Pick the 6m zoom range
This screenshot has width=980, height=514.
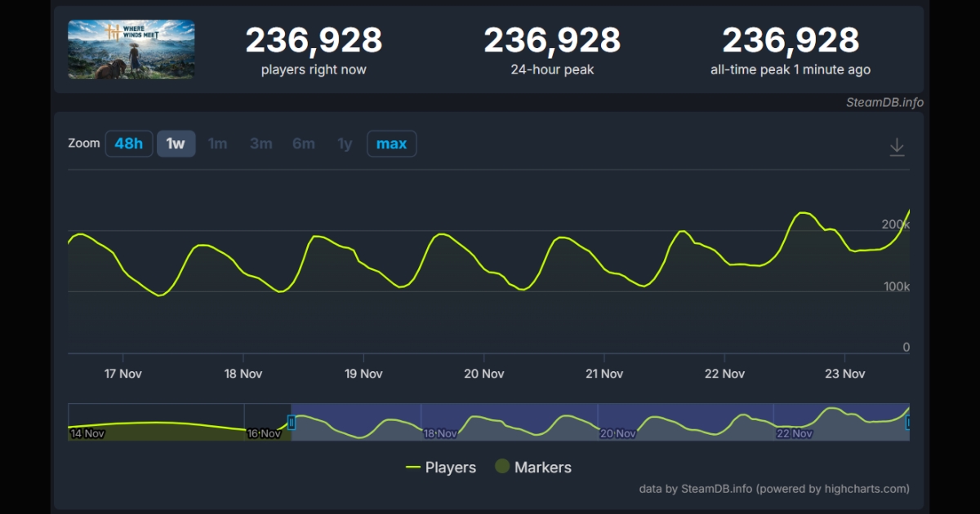[303, 144]
